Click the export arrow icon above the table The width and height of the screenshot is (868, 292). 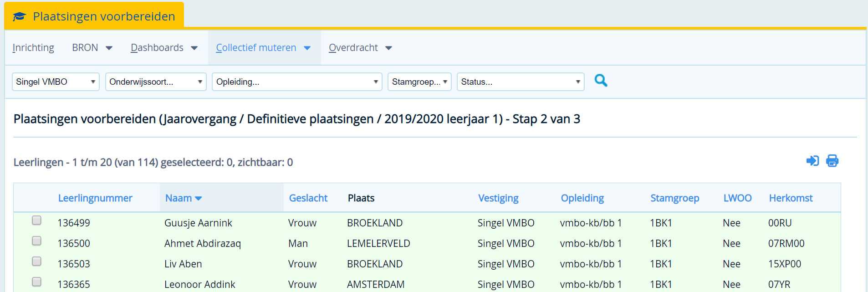(x=812, y=161)
